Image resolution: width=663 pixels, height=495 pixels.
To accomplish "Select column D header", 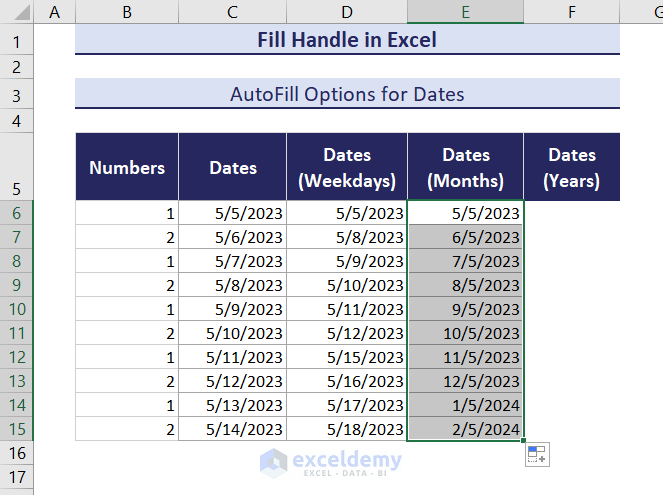I will click(346, 12).
